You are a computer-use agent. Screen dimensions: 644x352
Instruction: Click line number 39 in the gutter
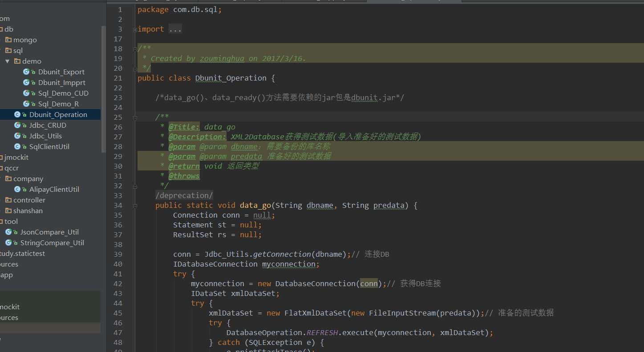(x=118, y=254)
